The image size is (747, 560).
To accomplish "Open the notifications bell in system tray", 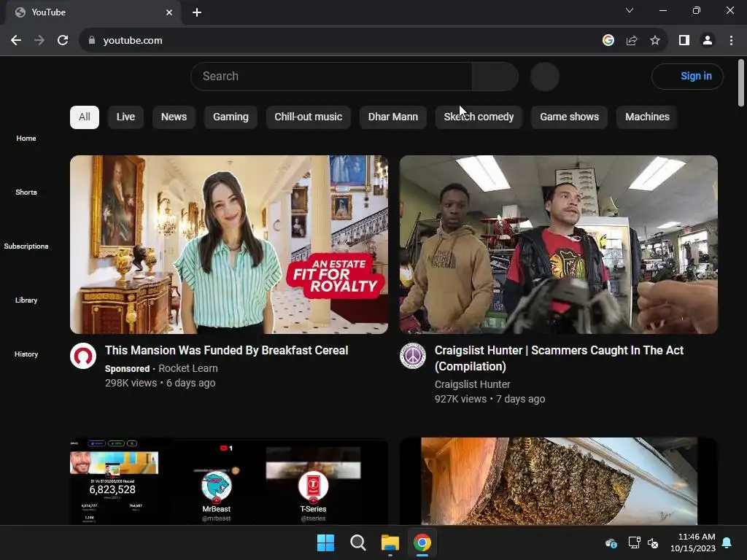I will point(727,542).
